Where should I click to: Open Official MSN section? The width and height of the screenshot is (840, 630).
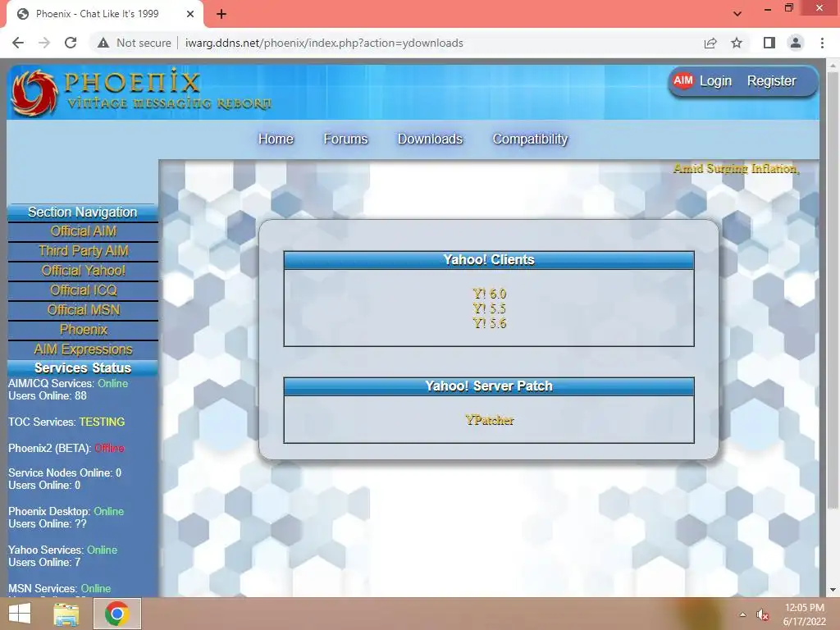coord(83,310)
